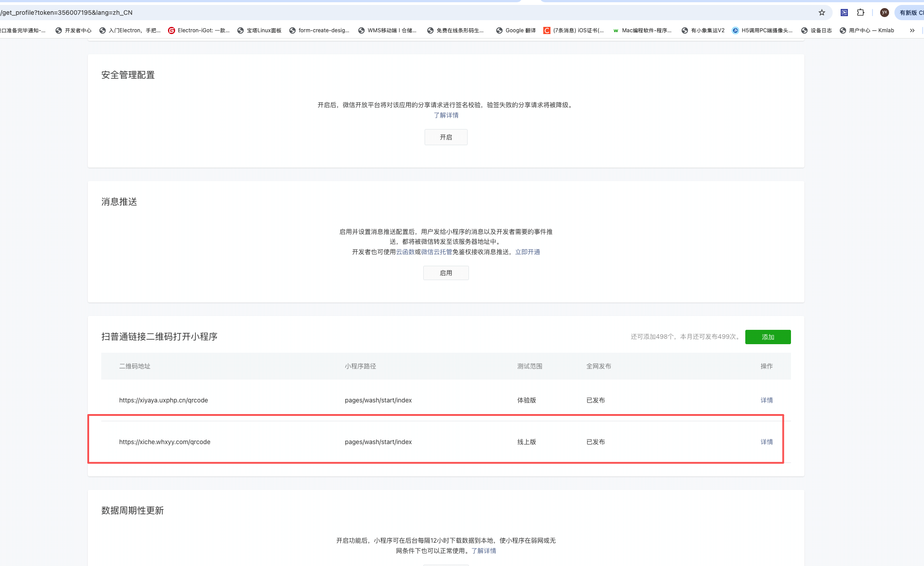The image size is (924, 566).
Task: Click the green 添加 button
Action: coord(768,337)
